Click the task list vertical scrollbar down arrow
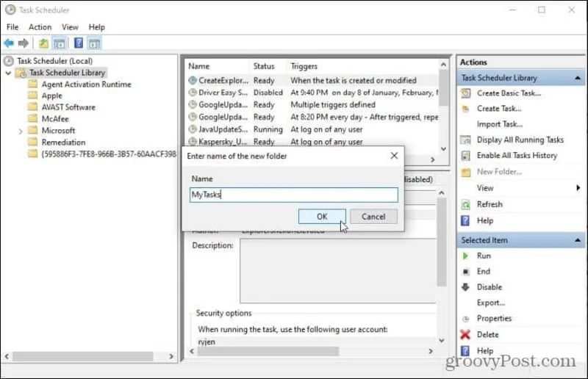The height and width of the screenshot is (379, 588). [443, 149]
